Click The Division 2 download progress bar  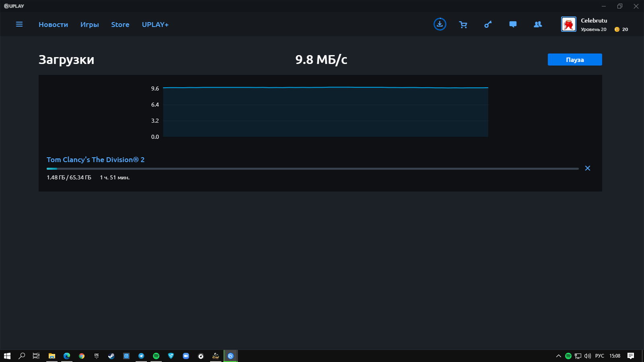click(x=313, y=169)
